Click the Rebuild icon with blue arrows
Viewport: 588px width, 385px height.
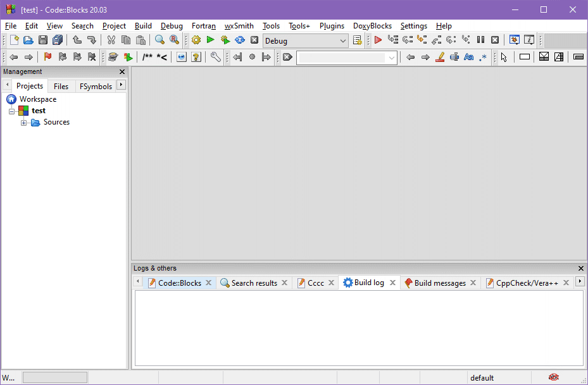(x=240, y=40)
